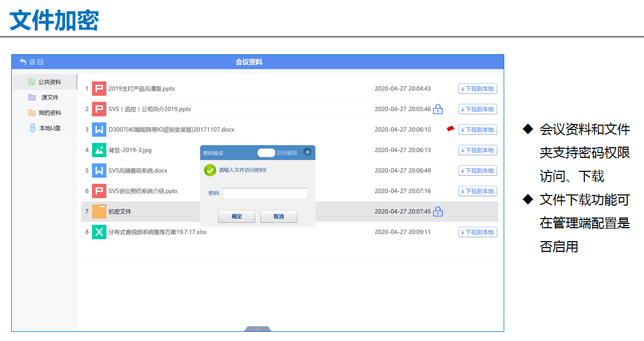Click the 返回 back arrow icon
Image resolution: width=644 pixels, height=341 pixels.
click(23, 62)
